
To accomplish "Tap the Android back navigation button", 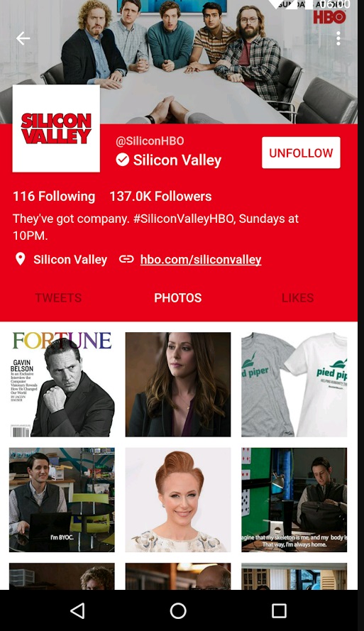I will coord(77,610).
